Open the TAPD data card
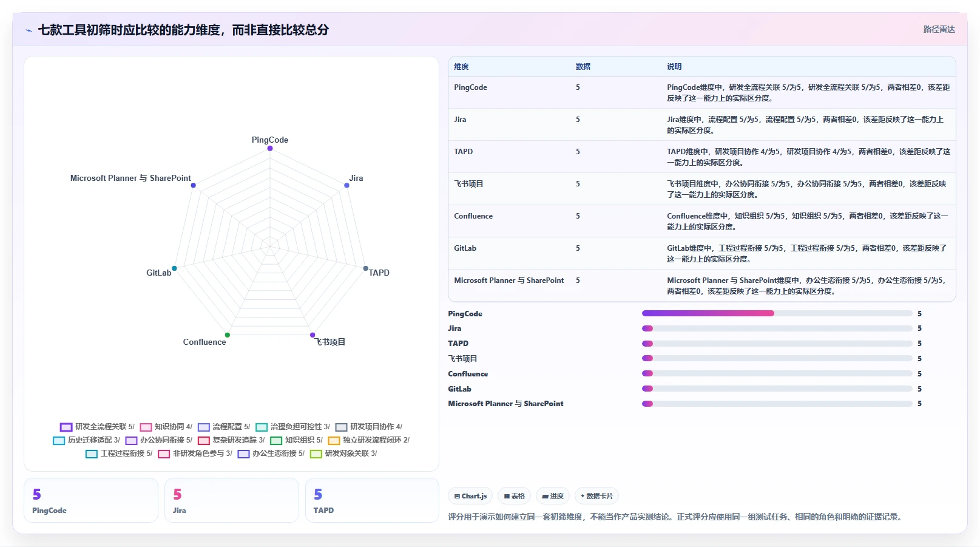The height and width of the screenshot is (547, 980). [x=372, y=500]
